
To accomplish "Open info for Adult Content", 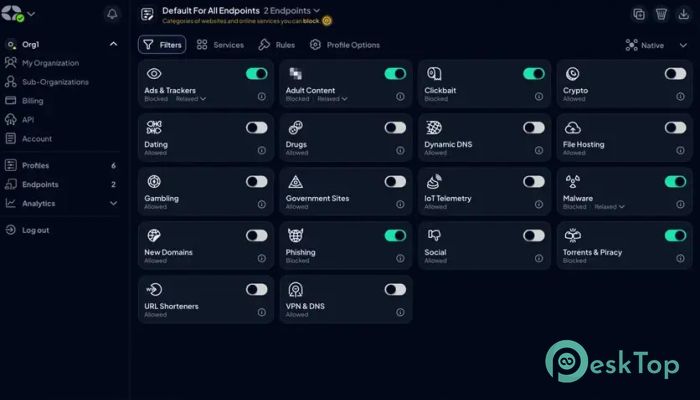I will pos(400,96).
